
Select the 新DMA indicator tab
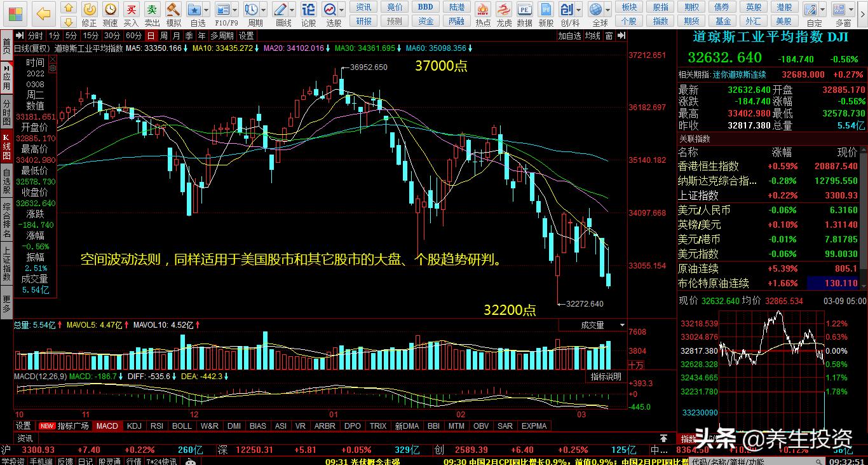point(407,426)
